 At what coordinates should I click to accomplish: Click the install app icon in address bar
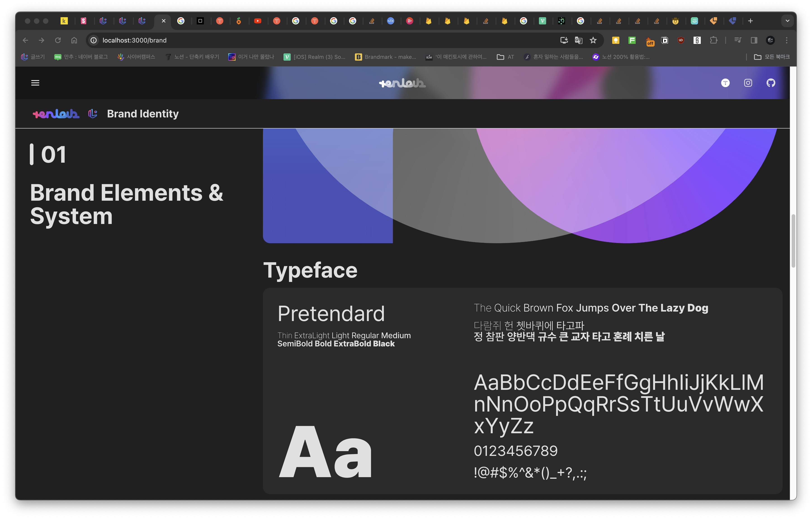point(564,40)
